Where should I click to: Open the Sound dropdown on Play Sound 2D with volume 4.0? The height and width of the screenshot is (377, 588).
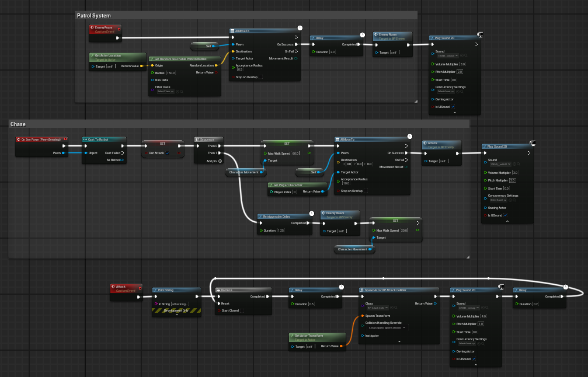[x=469, y=308]
